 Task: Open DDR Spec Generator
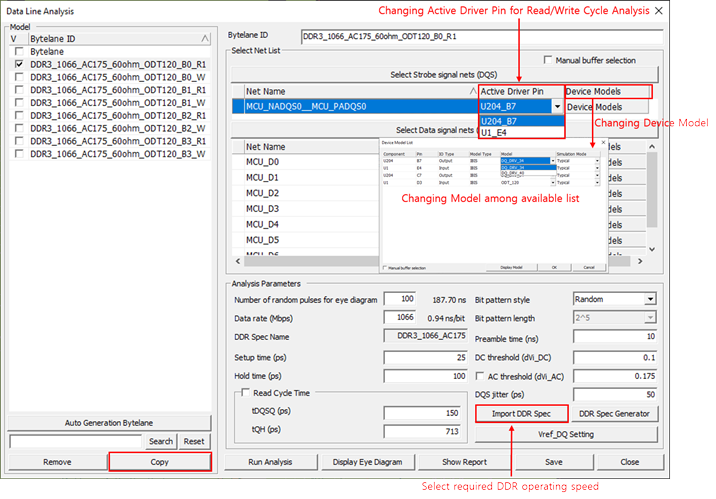click(616, 413)
